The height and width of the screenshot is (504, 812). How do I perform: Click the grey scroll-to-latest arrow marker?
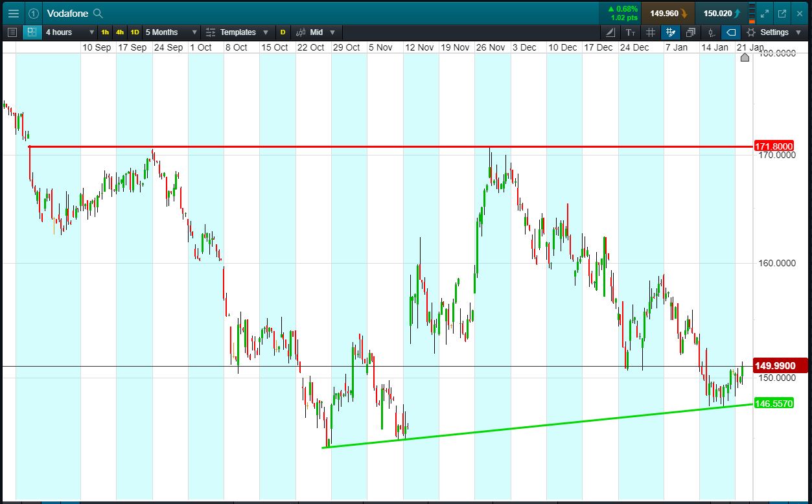tap(745, 58)
